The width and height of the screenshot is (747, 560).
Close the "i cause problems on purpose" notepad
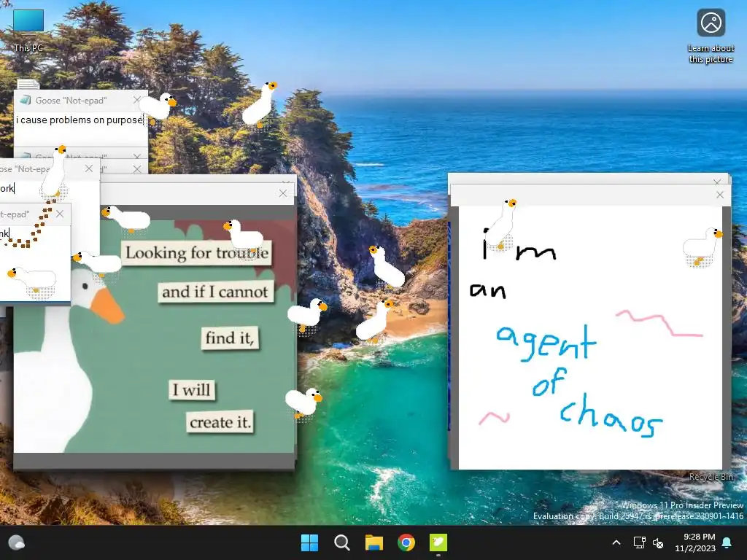[x=137, y=99]
